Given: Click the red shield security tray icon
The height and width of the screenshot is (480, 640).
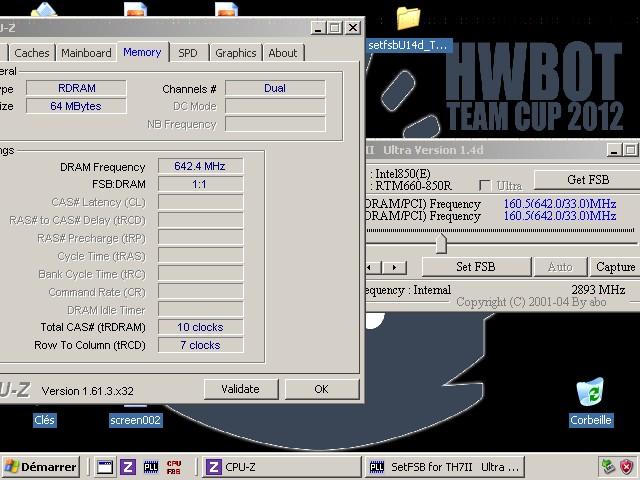Looking at the screenshot, I should pyautogui.click(x=627, y=467).
